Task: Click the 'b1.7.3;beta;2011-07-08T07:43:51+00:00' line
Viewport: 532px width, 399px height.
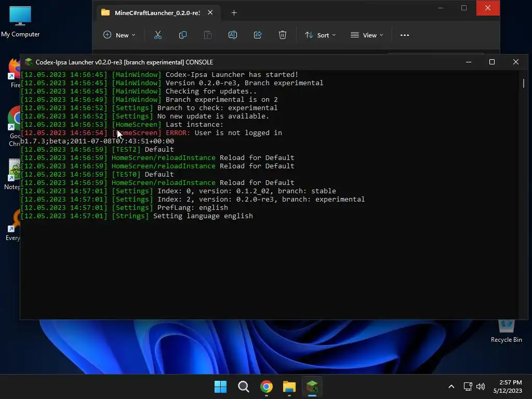Action: click(97, 141)
